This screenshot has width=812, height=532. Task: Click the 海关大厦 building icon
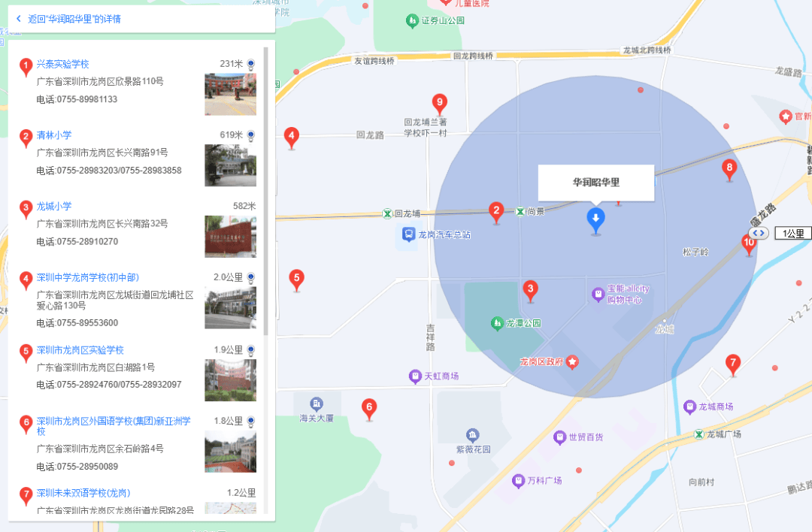pyautogui.click(x=317, y=404)
